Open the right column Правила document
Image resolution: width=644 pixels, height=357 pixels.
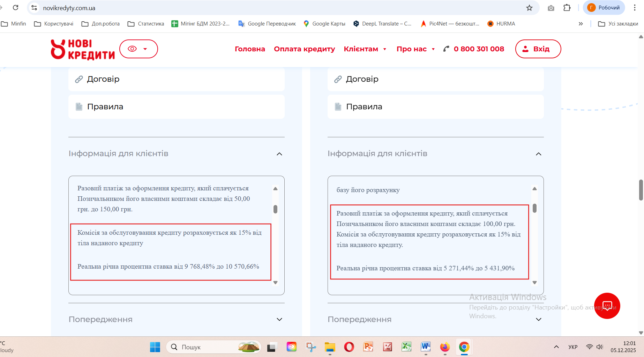coord(435,107)
